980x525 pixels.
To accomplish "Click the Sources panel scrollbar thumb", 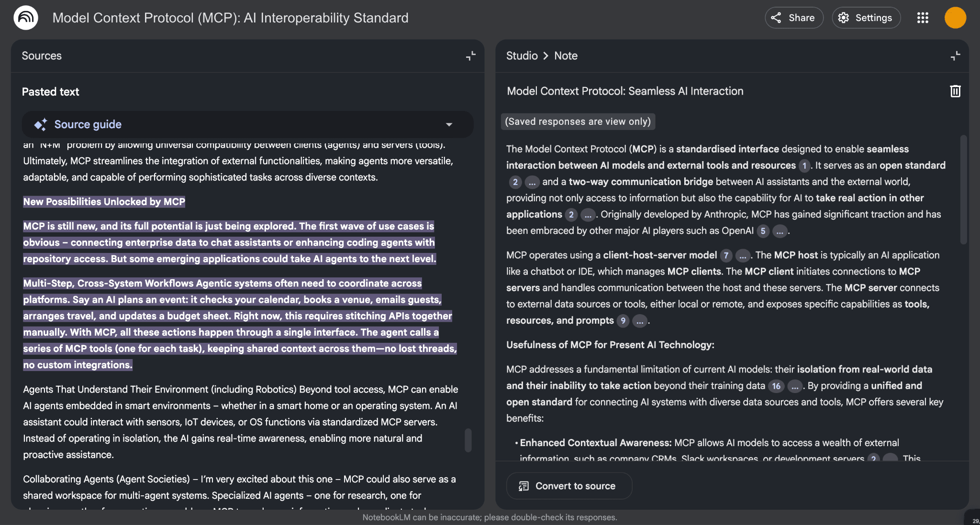I will click(468, 440).
